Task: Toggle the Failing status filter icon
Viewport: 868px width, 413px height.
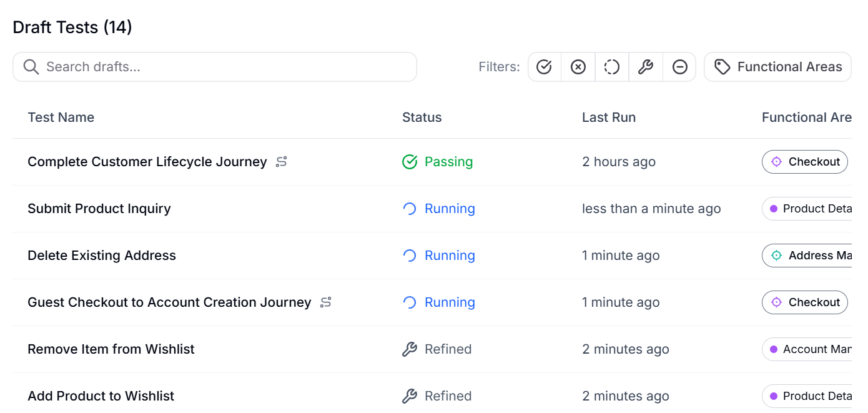Action: tap(578, 67)
